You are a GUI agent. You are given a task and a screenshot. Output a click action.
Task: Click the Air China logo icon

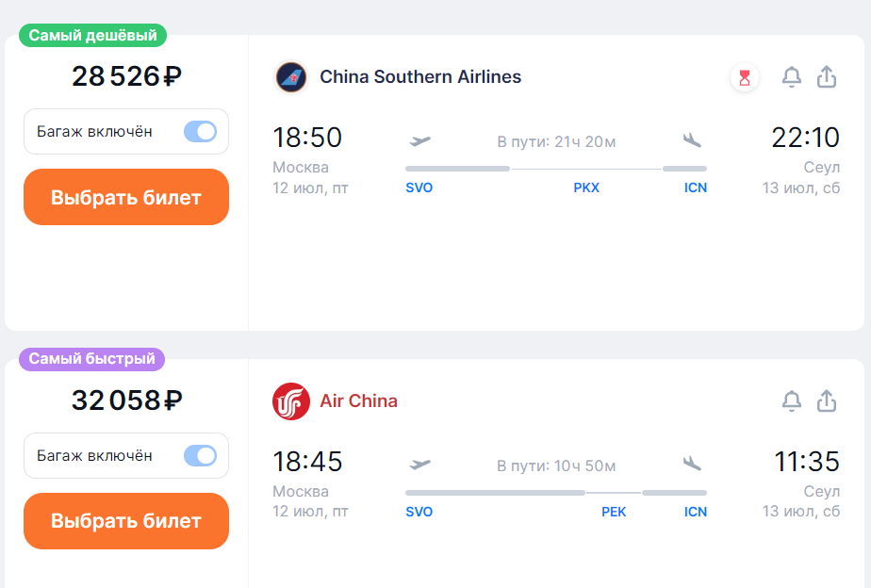click(291, 401)
